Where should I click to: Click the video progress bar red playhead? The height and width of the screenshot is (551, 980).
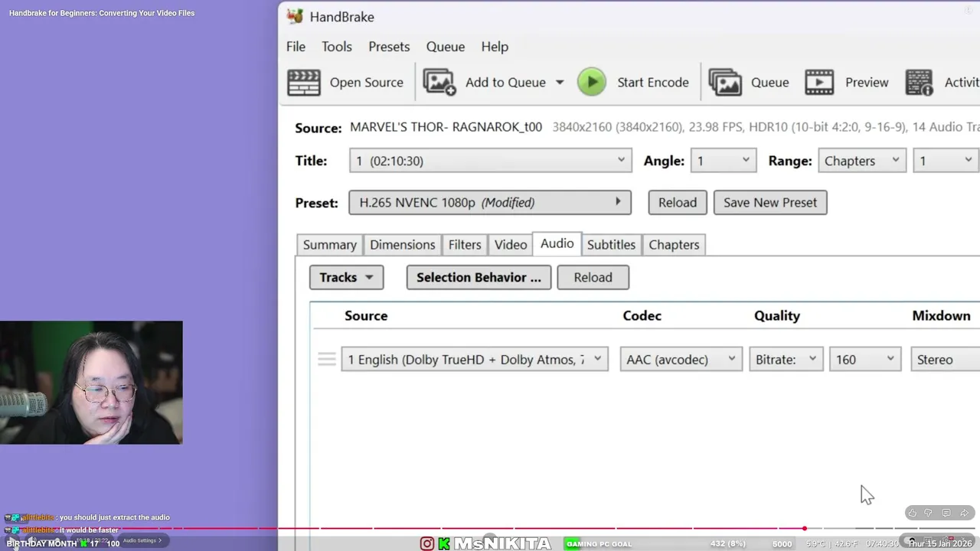(805, 529)
